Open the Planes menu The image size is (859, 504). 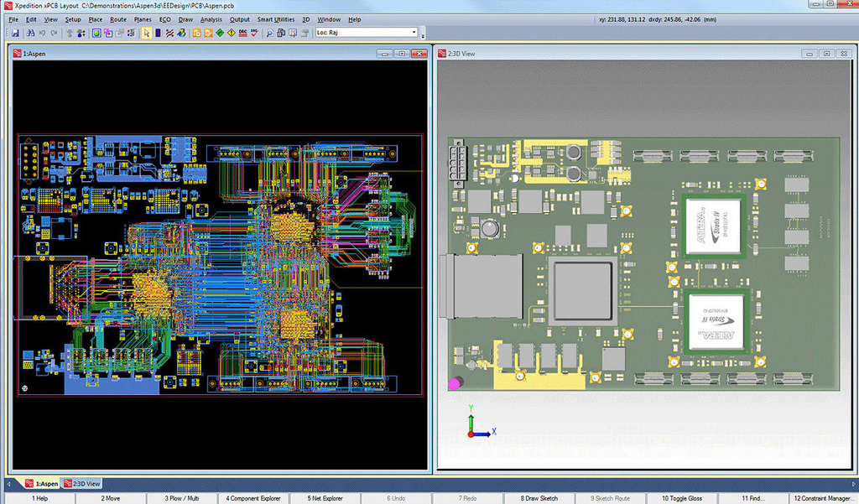coord(143,19)
